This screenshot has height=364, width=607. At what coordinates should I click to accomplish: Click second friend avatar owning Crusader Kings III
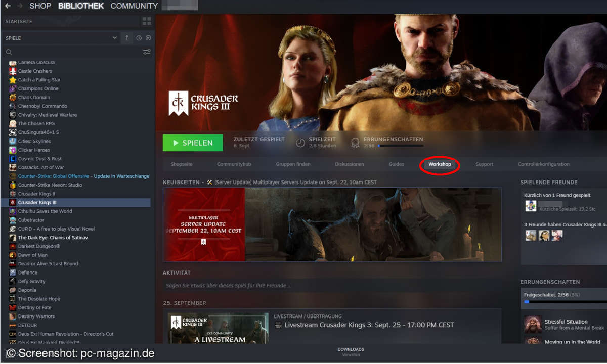point(544,235)
